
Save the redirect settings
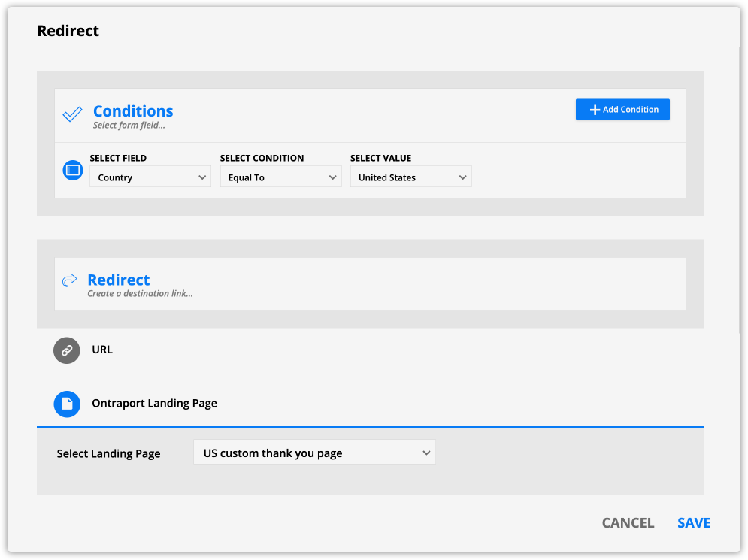693,523
